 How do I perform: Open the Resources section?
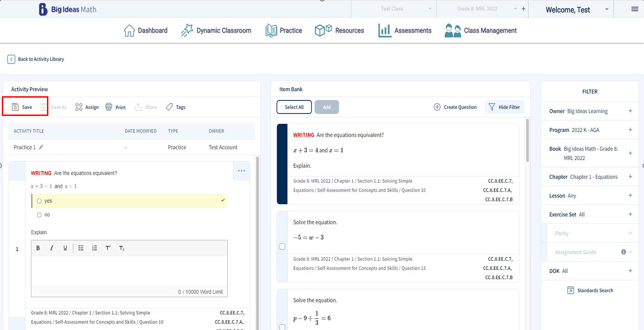tap(339, 31)
